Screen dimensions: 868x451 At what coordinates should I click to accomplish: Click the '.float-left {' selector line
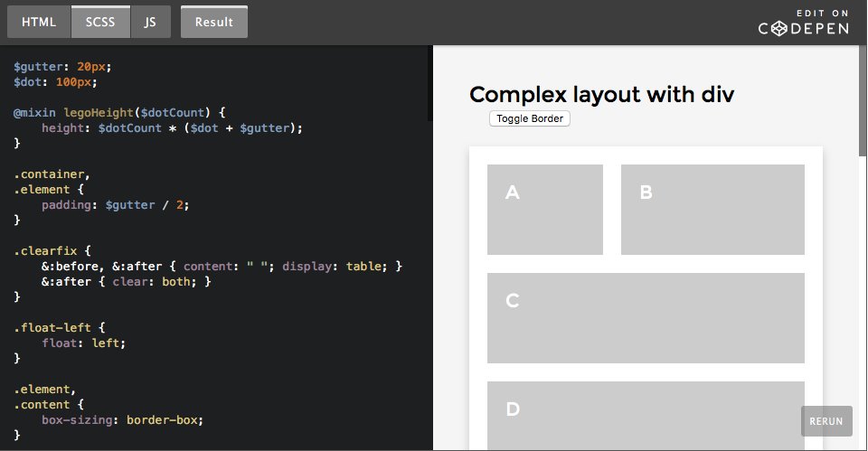(x=60, y=328)
